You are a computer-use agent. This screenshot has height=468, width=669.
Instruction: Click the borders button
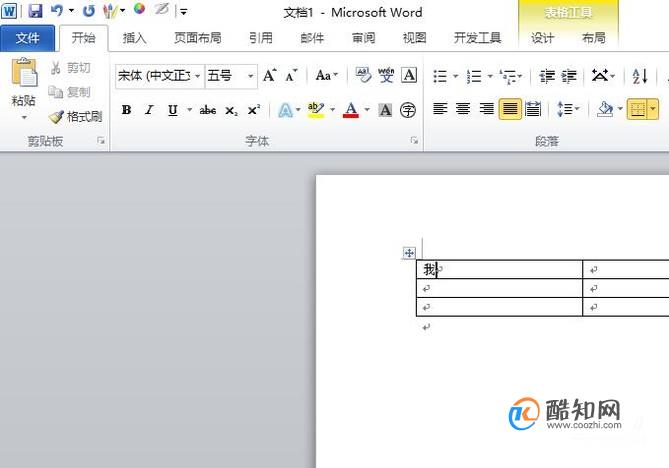pos(637,109)
